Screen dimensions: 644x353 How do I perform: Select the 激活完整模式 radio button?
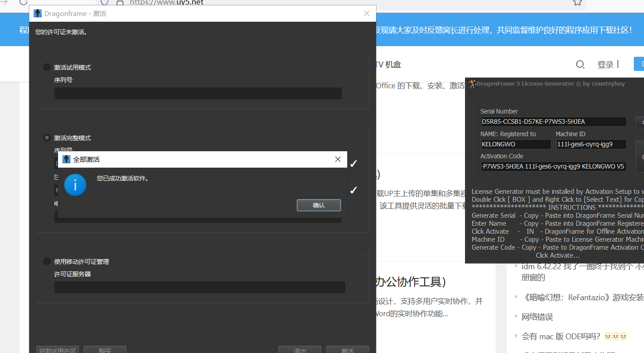[47, 138]
